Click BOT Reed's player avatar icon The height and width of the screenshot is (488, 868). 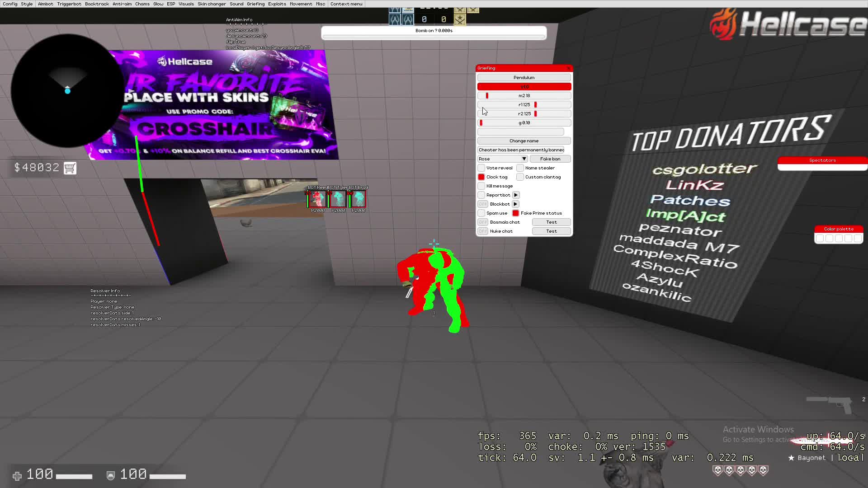[x=318, y=199]
